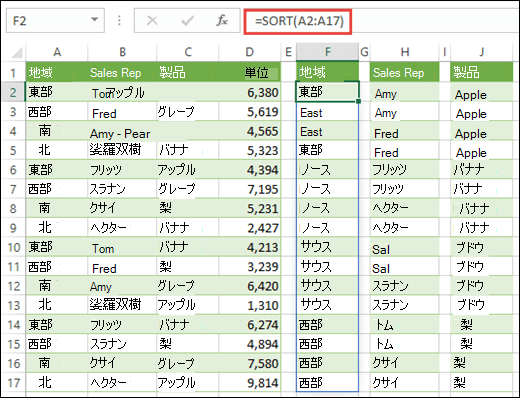Screen dimensions: 520x398
Task: Select column F header
Action: tap(328, 52)
